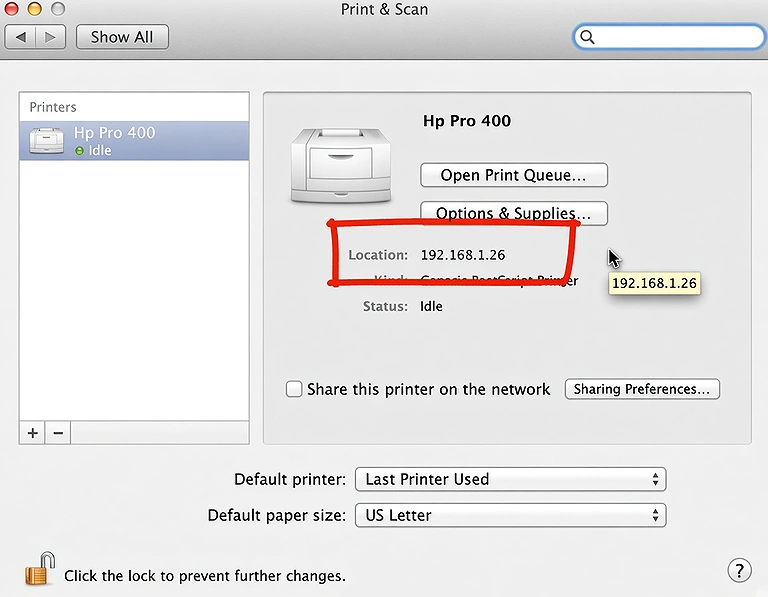Screen dimensions: 768x597
Task: Enable Share this printer on the network
Action: coord(294,389)
